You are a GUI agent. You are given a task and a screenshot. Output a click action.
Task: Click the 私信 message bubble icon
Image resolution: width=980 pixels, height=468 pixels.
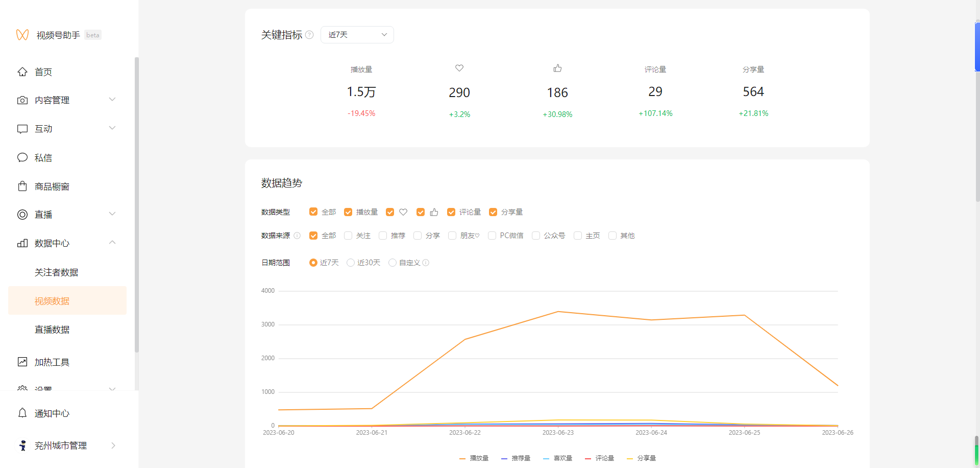click(x=22, y=157)
